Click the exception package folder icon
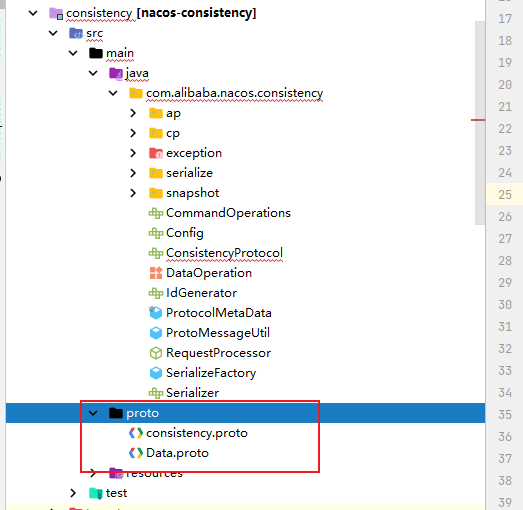The height and width of the screenshot is (510, 523). click(156, 153)
